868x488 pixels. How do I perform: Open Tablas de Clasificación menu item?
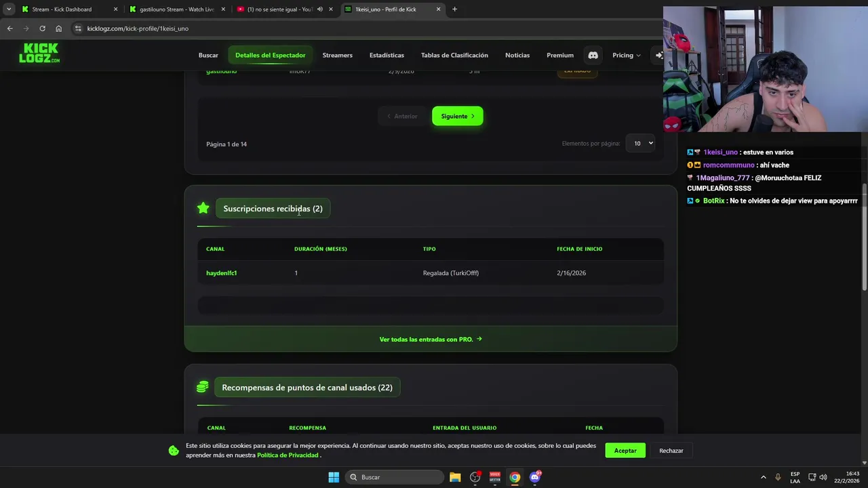click(454, 56)
